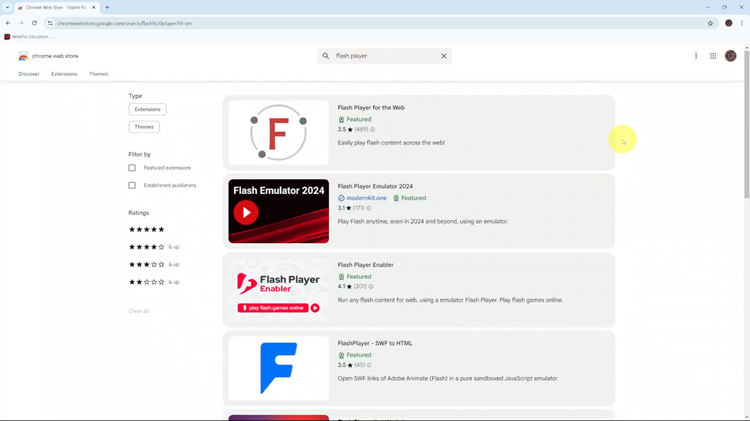
Task: Open the Chrome browser menu dots
Action: pos(742,23)
